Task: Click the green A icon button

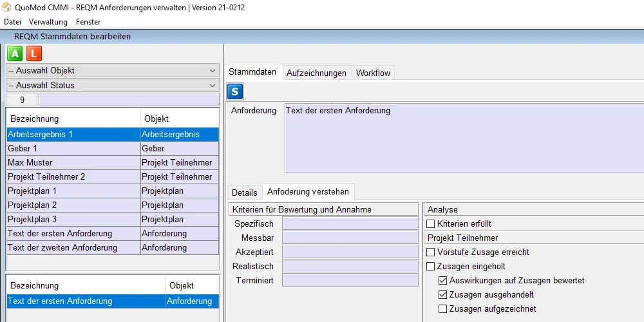Action: (x=15, y=54)
